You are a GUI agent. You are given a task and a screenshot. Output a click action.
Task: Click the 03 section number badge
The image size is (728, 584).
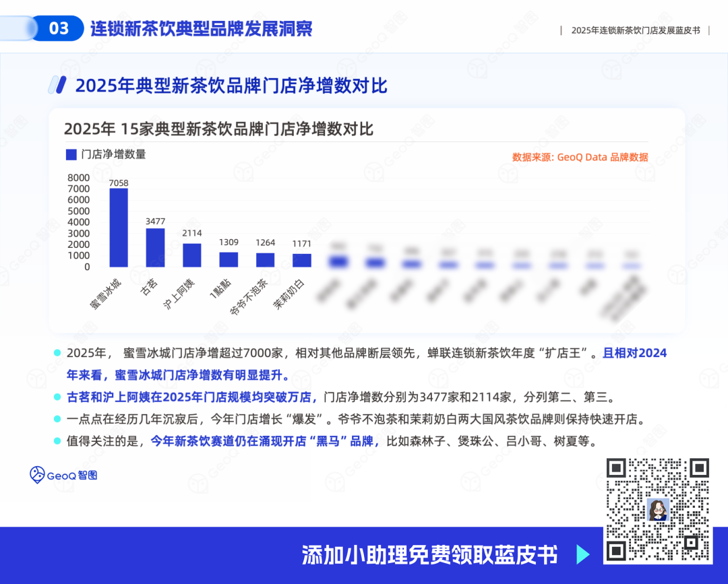coord(59,28)
